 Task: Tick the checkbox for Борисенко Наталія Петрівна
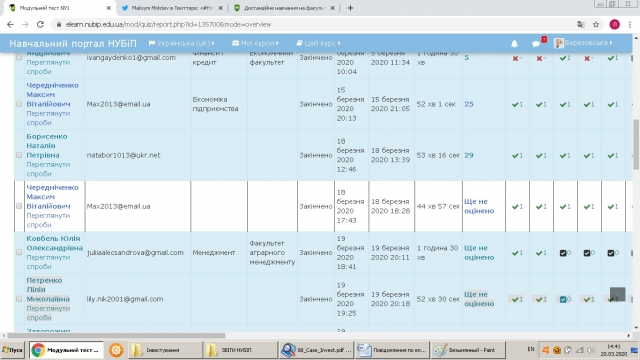(19, 155)
